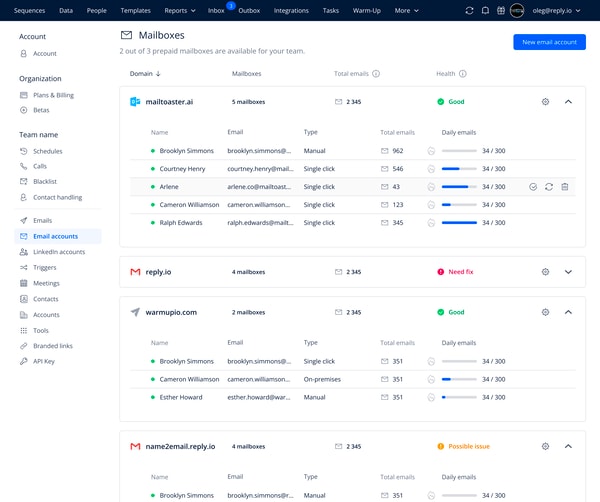Open the More dropdown in top navigation
The width and height of the screenshot is (600, 502).
click(x=406, y=11)
